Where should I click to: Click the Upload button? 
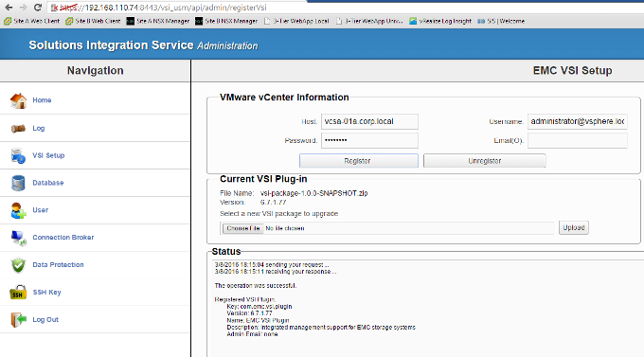pos(574,227)
